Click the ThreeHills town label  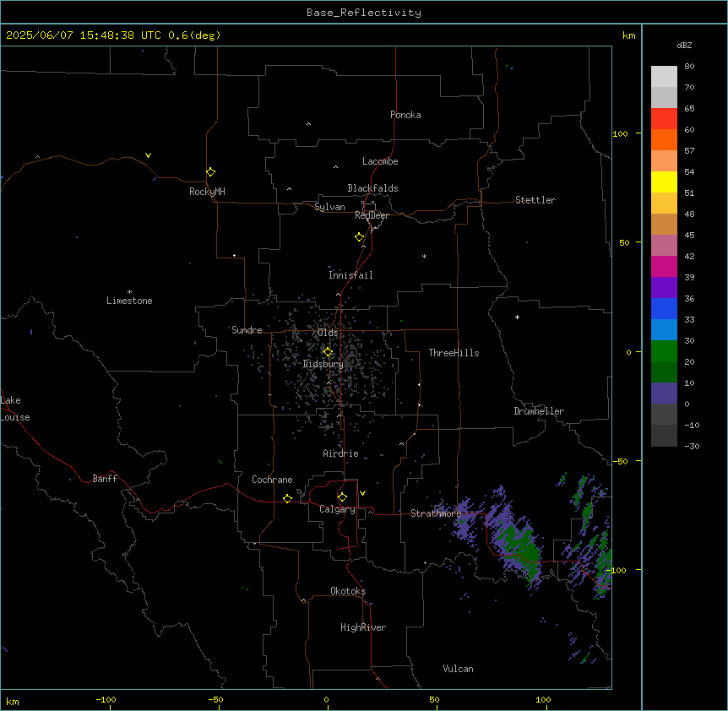pyautogui.click(x=454, y=353)
